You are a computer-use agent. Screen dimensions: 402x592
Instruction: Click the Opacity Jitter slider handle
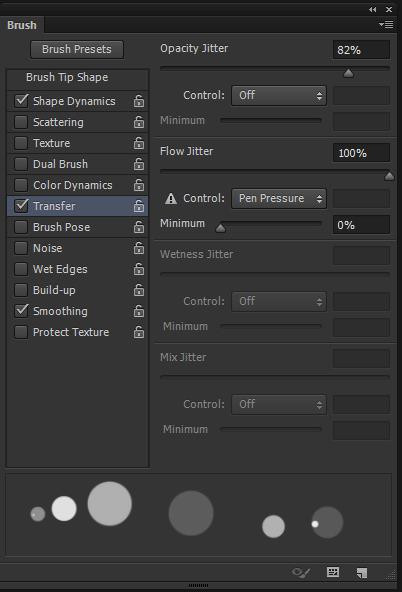pyautogui.click(x=348, y=73)
